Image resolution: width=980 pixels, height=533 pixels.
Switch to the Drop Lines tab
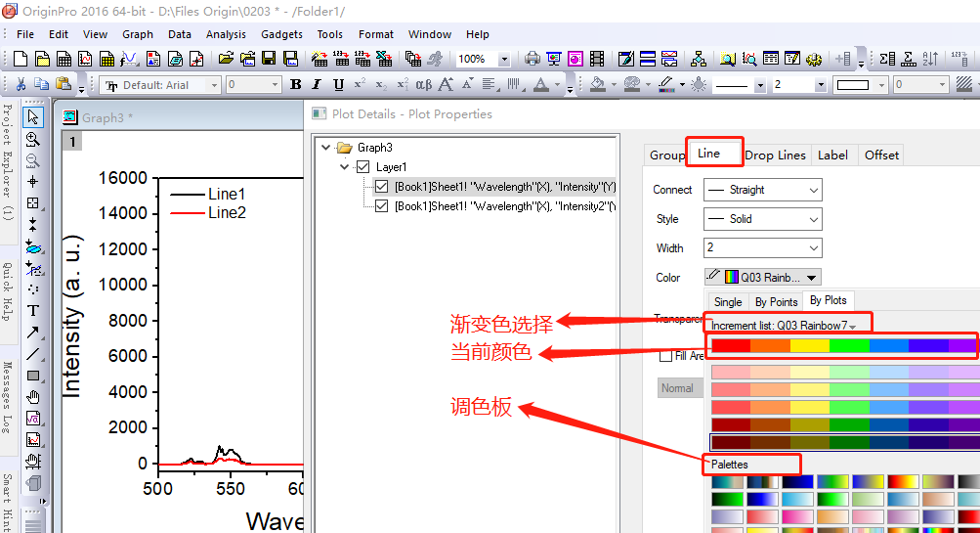coord(775,155)
